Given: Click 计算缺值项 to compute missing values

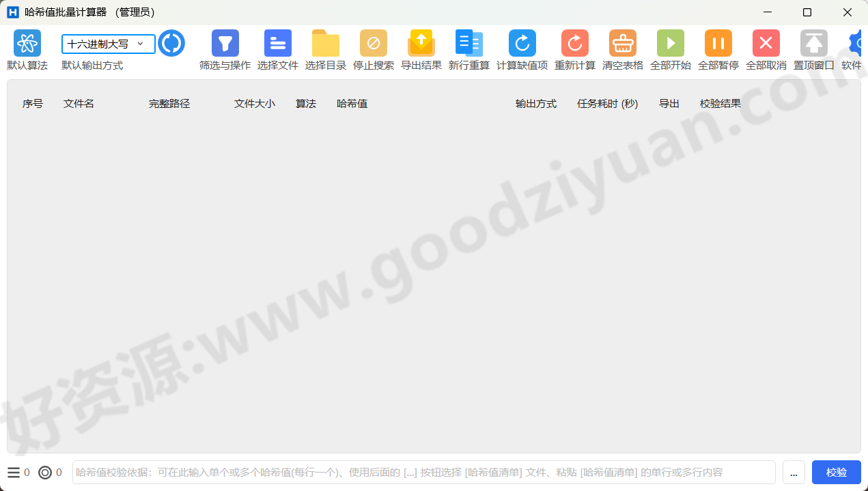Looking at the screenshot, I should [522, 43].
